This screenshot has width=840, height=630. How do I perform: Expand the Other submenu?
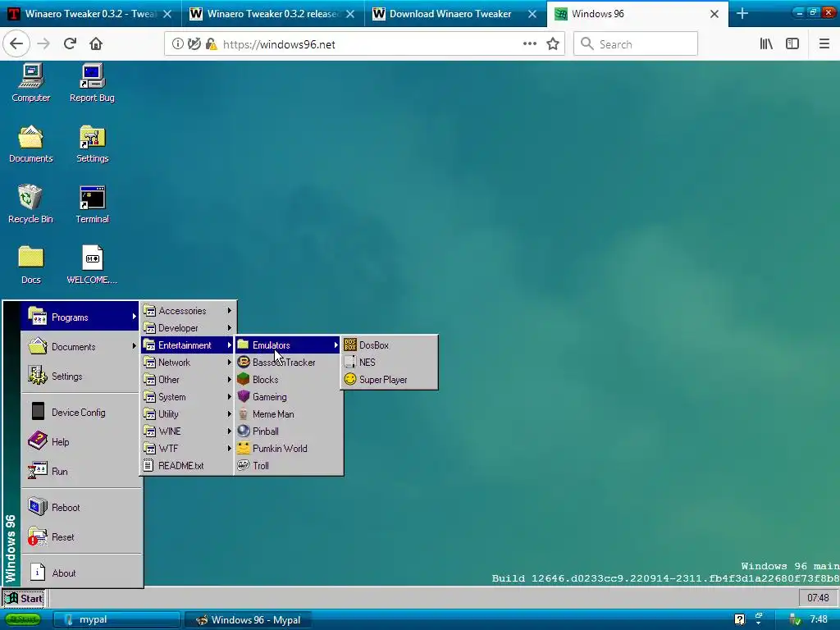click(x=188, y=379)
